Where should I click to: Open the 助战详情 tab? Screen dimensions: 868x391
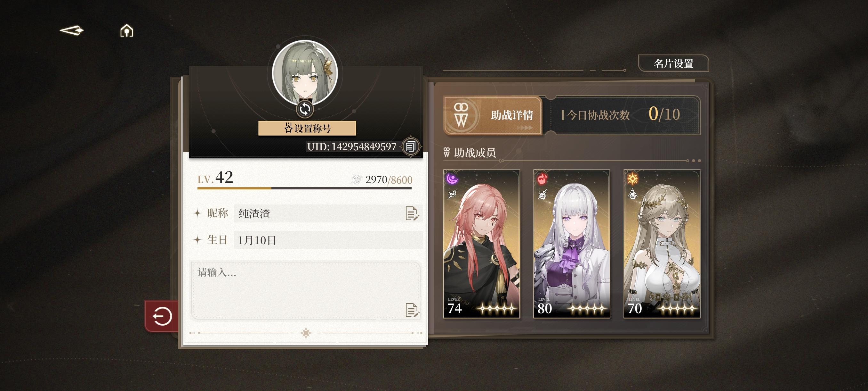coord(493,116)
